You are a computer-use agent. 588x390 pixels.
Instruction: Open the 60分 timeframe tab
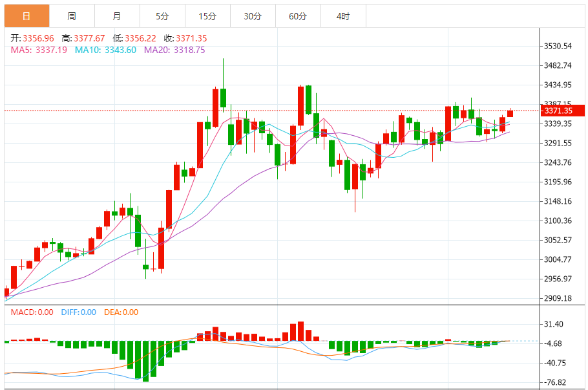click(x=298, y=16)
